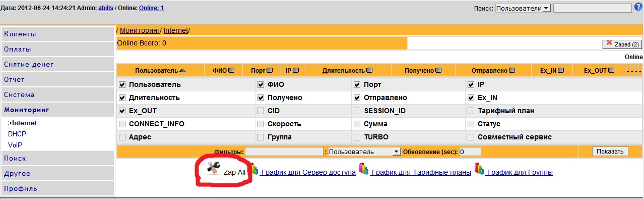This screenshot has height=199, width=644.
Task: Go to Мониторинг breadcrumb link
Action: pyautogui.click(x=140, y=31)
